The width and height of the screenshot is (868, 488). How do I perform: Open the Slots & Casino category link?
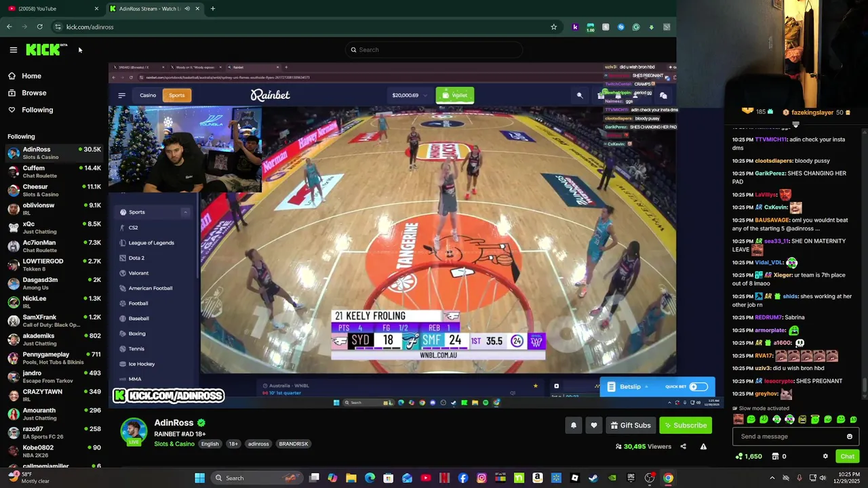click(x=174, y=444)
